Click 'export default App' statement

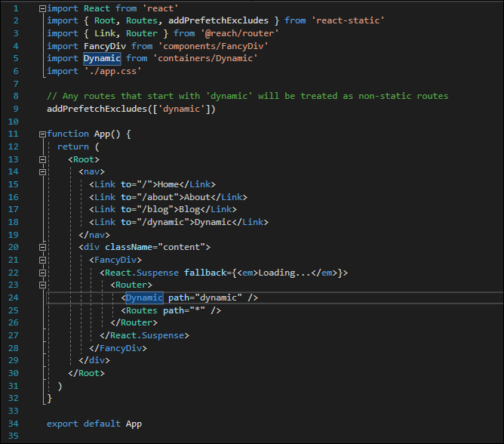tap(94, 424)
